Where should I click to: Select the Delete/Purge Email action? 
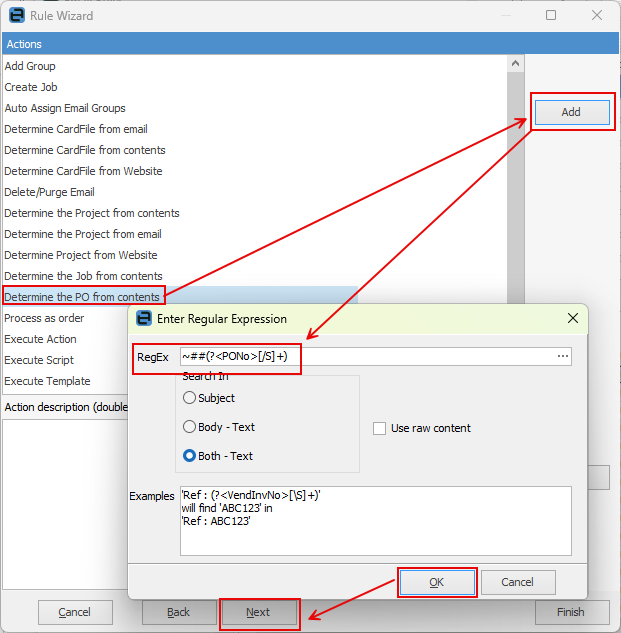[49, 192]
